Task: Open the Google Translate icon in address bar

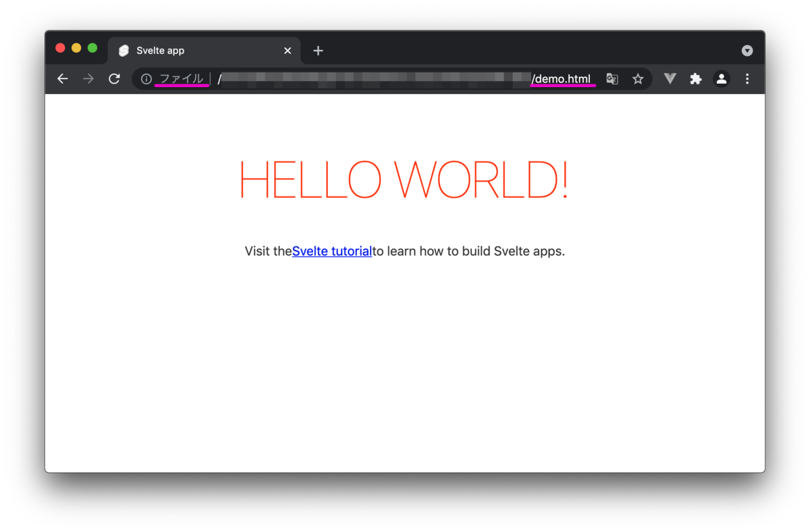Action: click(x=612, y=79)
